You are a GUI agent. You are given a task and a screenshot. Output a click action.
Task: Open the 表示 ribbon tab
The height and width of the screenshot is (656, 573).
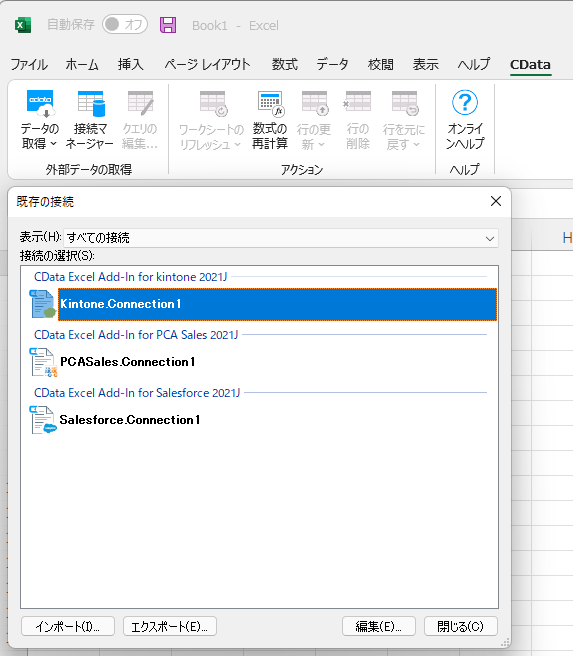coord(426,64)
